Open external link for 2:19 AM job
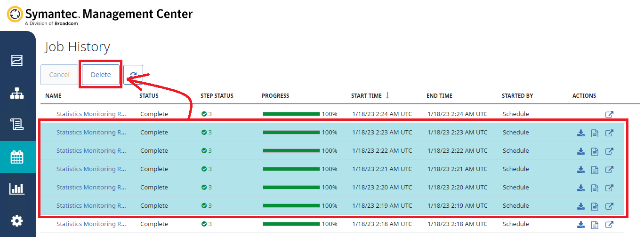The image size is (644, 243). click(x=609, y=206)
